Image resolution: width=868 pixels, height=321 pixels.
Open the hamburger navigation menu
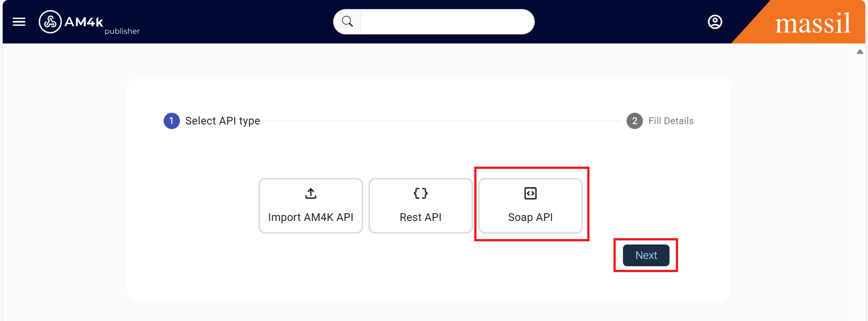[19, 21]
